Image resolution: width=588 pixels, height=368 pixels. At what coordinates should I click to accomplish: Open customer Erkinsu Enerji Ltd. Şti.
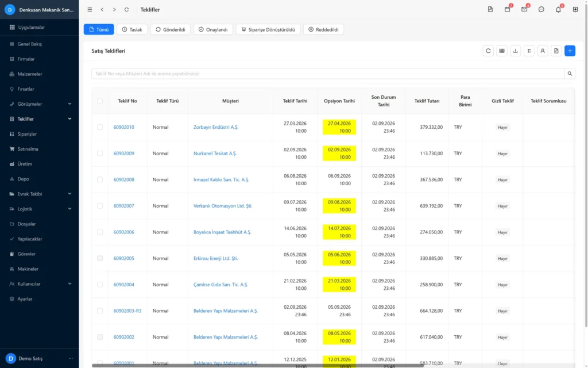(x=216, y=258)
